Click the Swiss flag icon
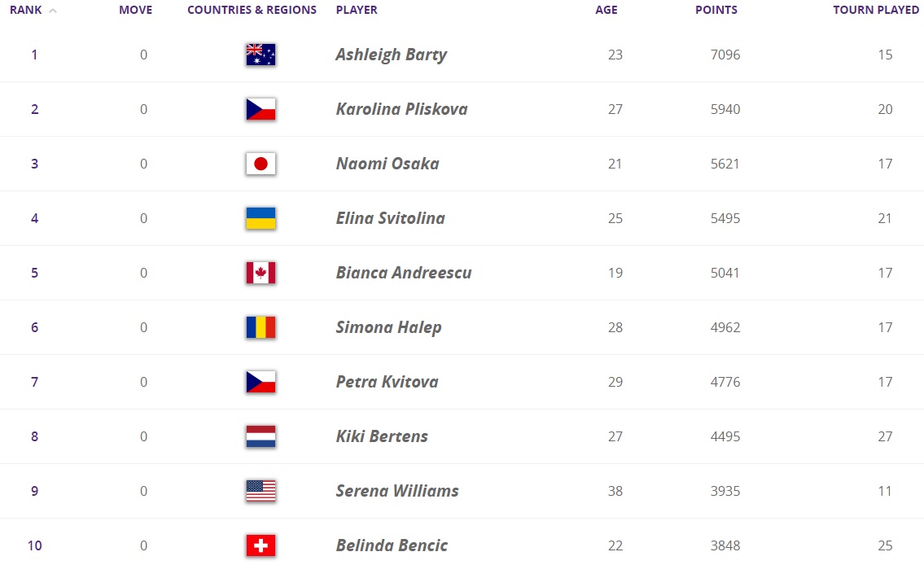Viewport: 924px width, 565px height. [261, 545]
